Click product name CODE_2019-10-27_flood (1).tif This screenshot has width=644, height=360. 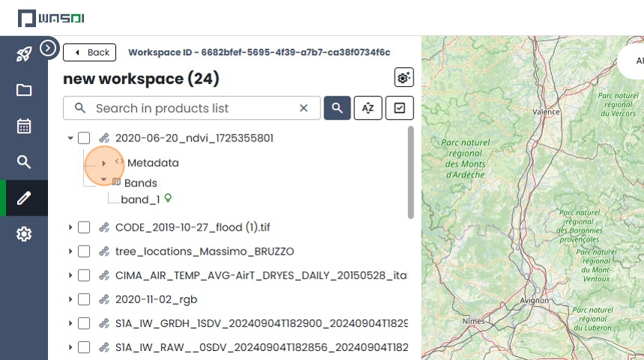coord(192,228)
